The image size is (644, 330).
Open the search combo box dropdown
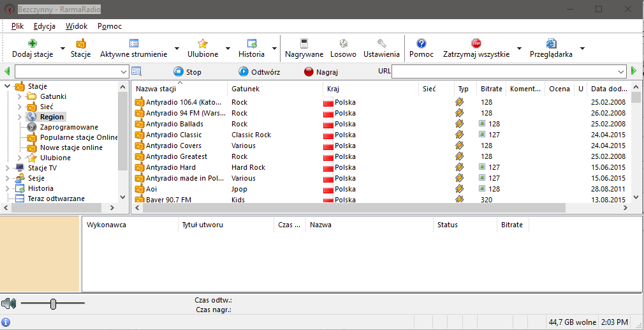coord(124,72)
